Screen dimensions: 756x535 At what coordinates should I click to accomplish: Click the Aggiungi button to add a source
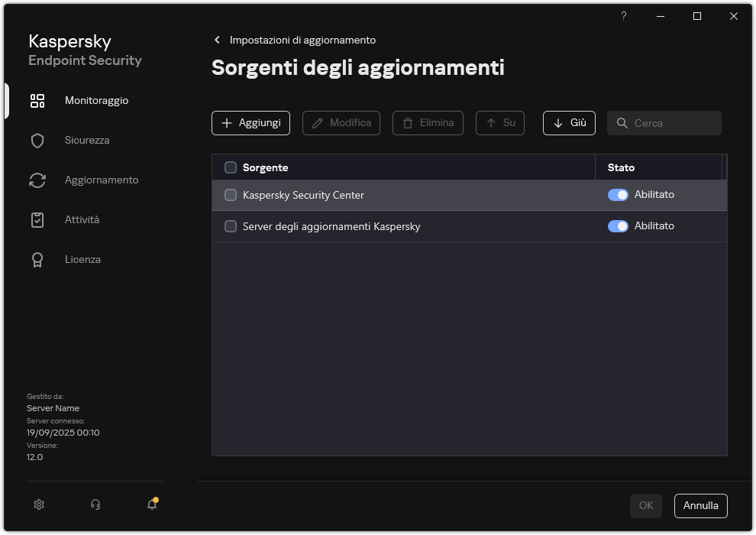[x=250, y=122]
